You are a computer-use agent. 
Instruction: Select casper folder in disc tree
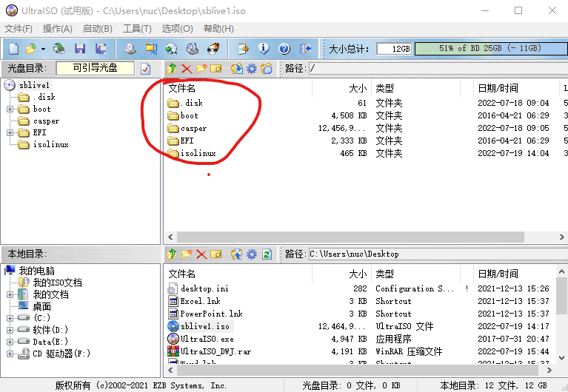[46, 121]
